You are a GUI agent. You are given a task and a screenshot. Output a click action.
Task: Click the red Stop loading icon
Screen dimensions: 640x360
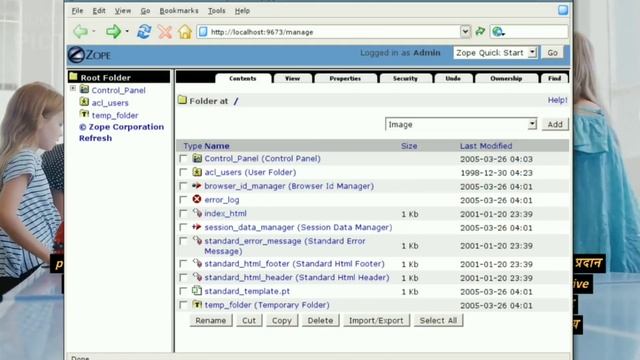[x=165, y=31]
